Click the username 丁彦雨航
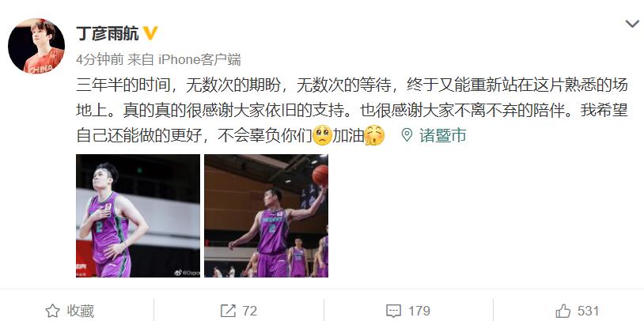Screen dimensions: 644x321 108,33
